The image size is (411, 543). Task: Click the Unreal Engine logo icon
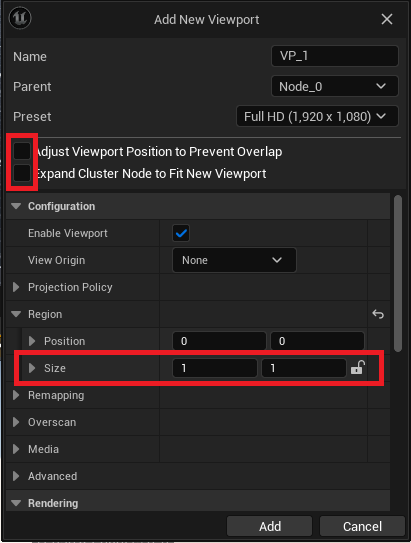(x=20, y=18)
